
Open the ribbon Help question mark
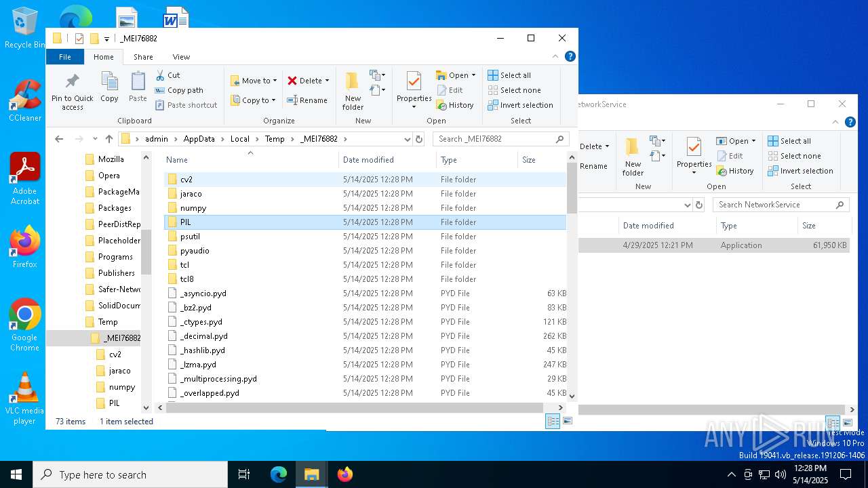coord(570,56)
